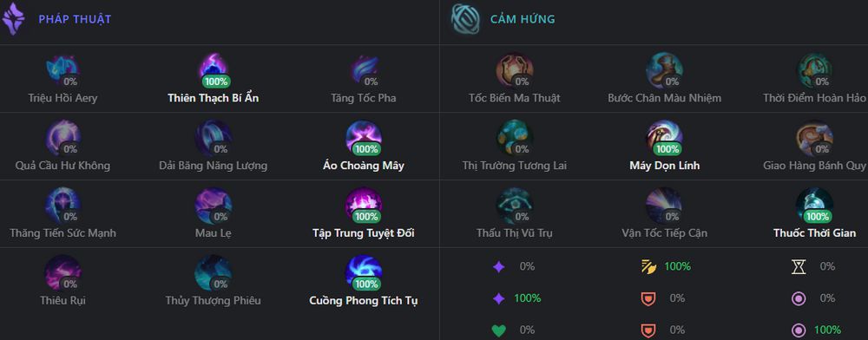Click the Thuốc Thời Gian rune icon

tap(815, 205)
